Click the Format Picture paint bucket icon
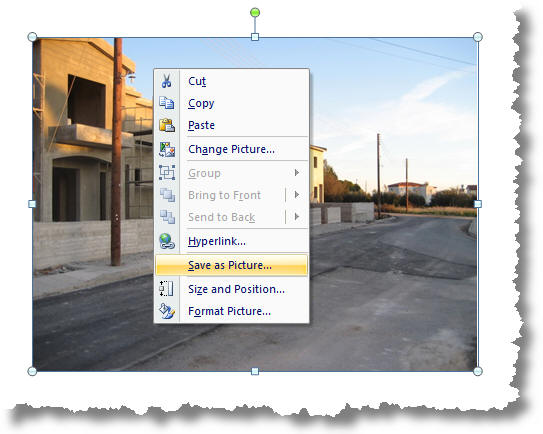Screen dimensions: 543x434 click(167, 311)
